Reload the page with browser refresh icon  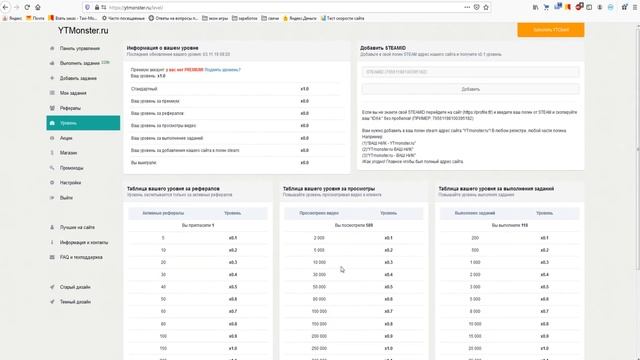pos(27,7)
